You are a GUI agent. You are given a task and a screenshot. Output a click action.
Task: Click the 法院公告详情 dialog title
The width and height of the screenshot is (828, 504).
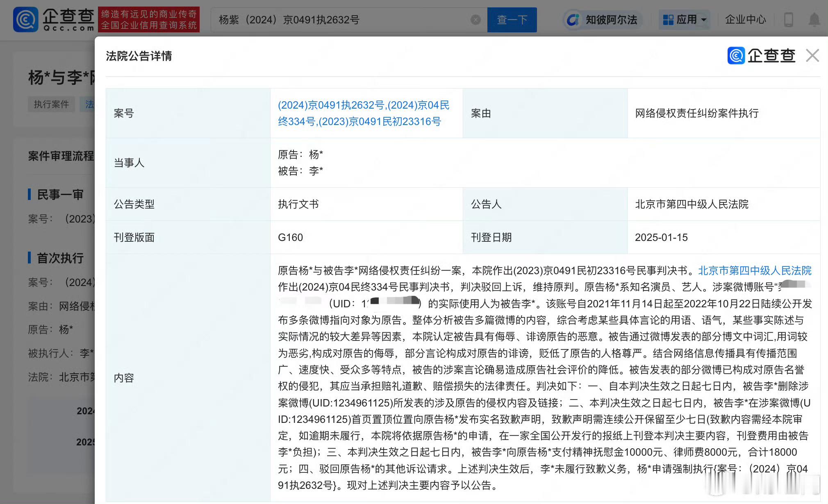(x=139, y=56)
